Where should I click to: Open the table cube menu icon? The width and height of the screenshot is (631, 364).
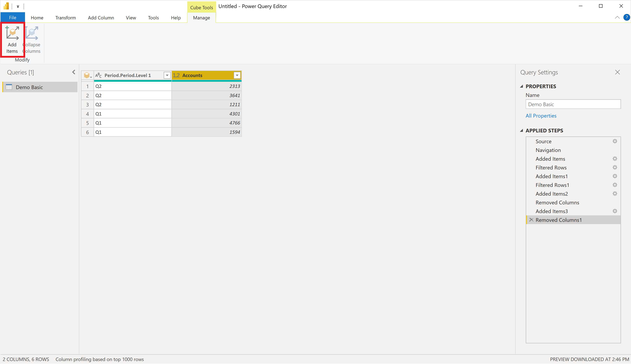(x=87, y=75)
